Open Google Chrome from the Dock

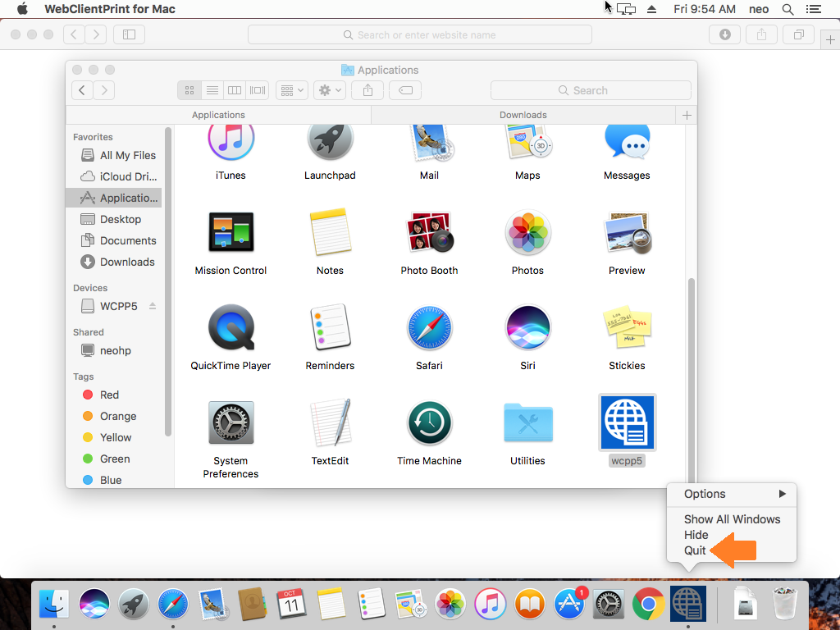point(648,604)
